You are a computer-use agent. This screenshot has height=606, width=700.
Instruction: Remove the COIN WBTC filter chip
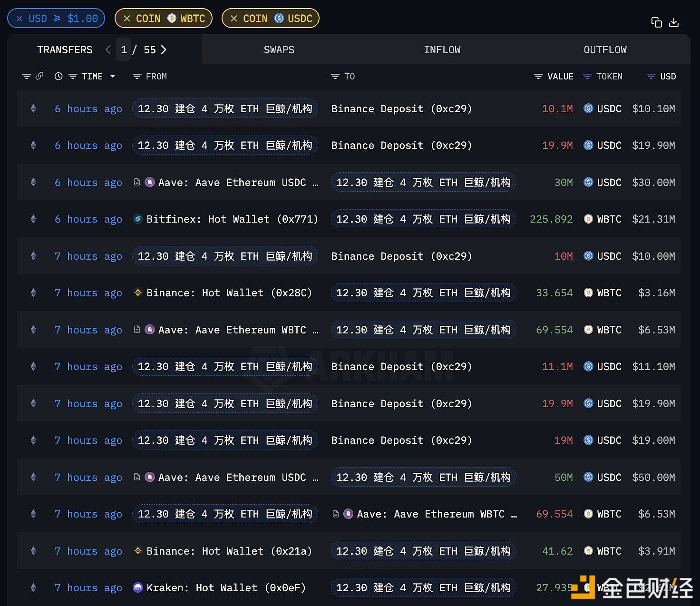pyautogui.click(x=127, y=19)
